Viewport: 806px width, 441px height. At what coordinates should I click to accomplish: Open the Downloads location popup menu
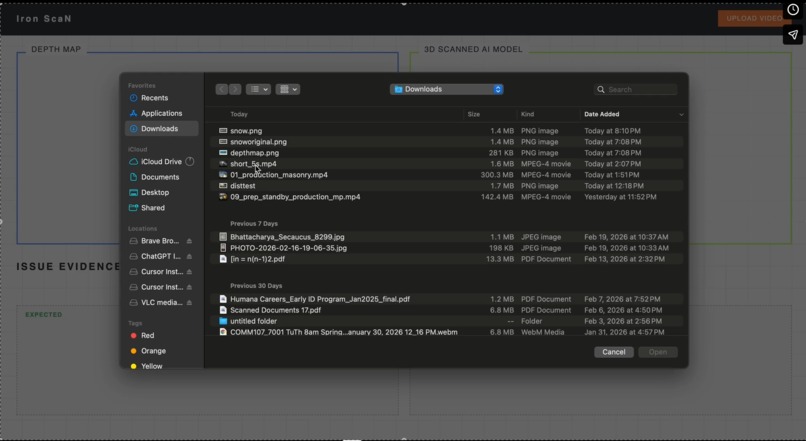447,89
